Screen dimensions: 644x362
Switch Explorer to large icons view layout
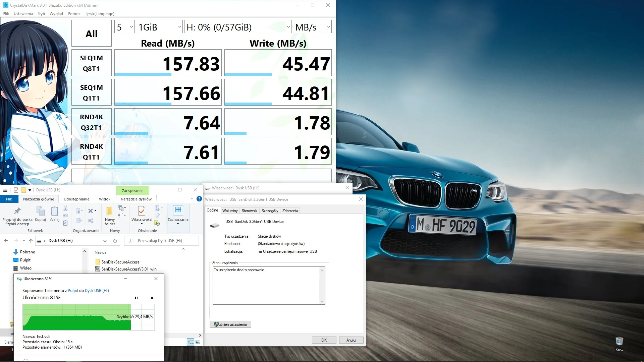198,342
